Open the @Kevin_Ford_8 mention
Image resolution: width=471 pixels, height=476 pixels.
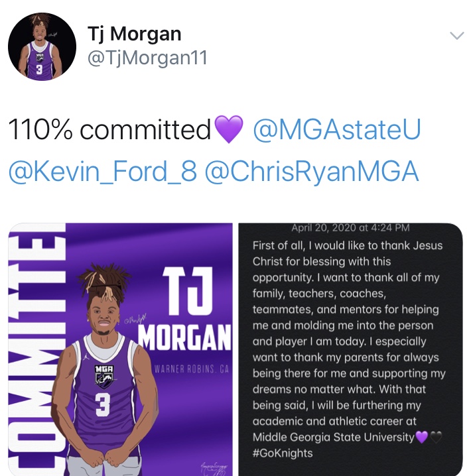pos(103,171)
